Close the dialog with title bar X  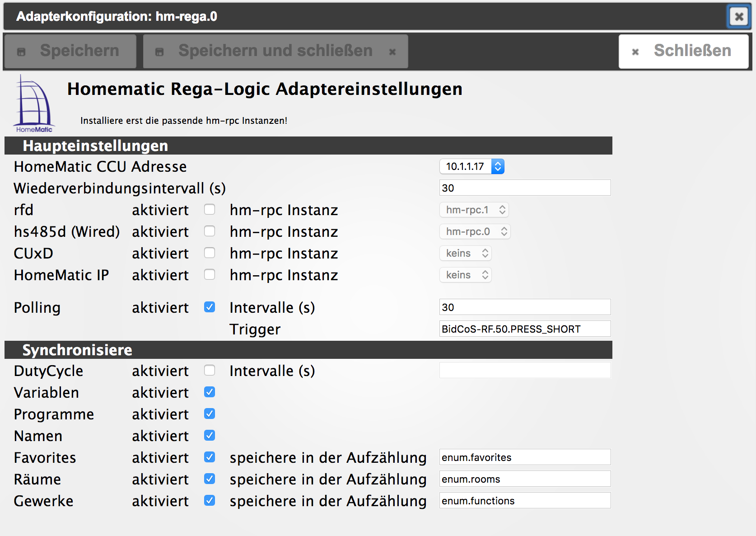pos(739,17)
